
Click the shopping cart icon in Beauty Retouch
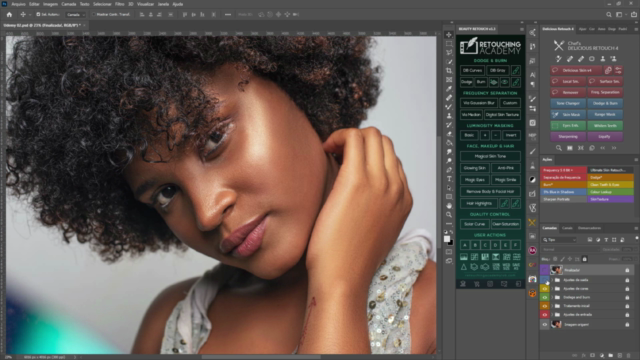[x=476, y=284]
